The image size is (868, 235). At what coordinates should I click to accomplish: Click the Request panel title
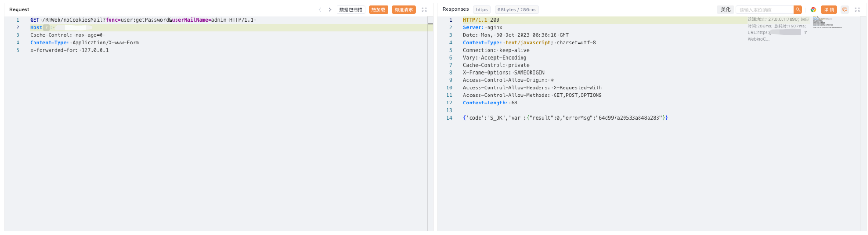[x=19, y=9]
